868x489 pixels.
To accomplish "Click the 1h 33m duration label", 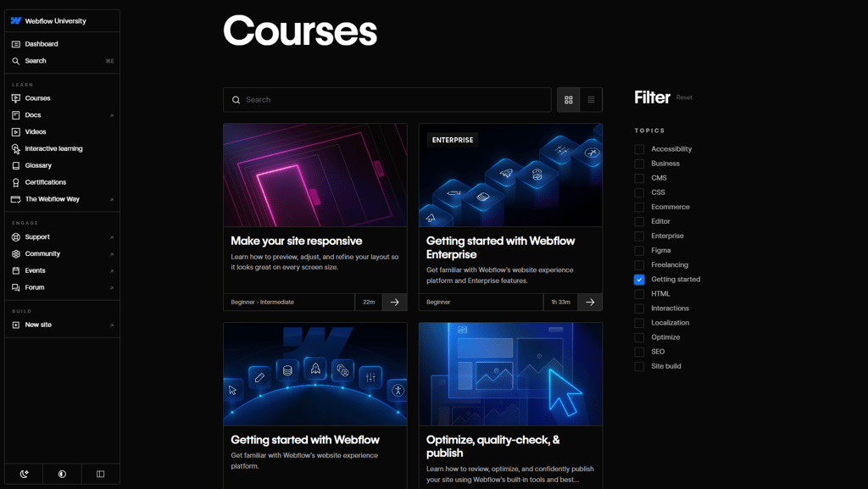I will click(561, 302).
